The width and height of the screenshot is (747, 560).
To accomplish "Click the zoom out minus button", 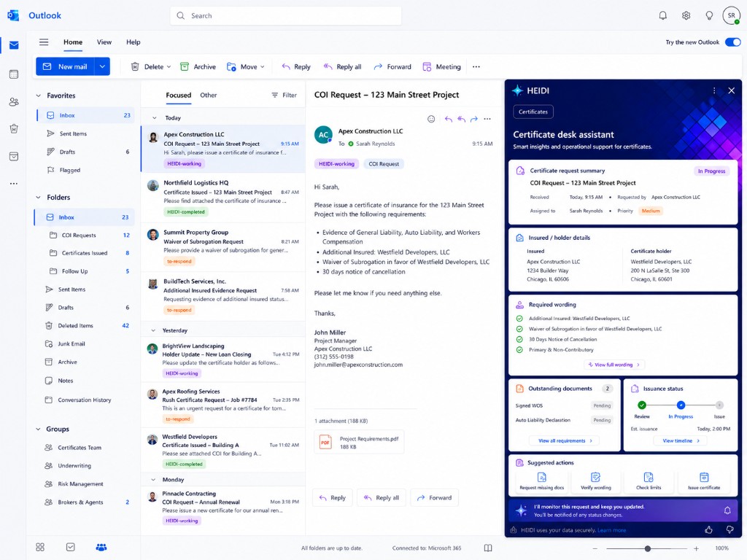I will 594,548.
